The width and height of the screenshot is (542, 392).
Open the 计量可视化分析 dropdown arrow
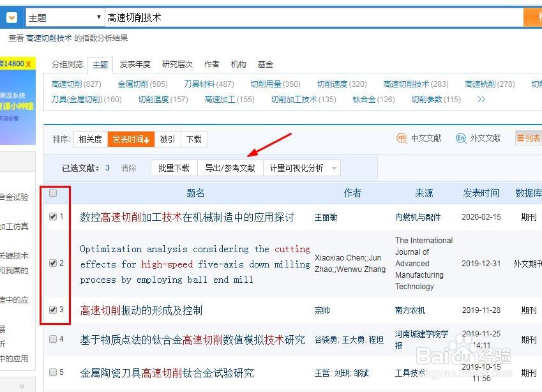(334, 167)
